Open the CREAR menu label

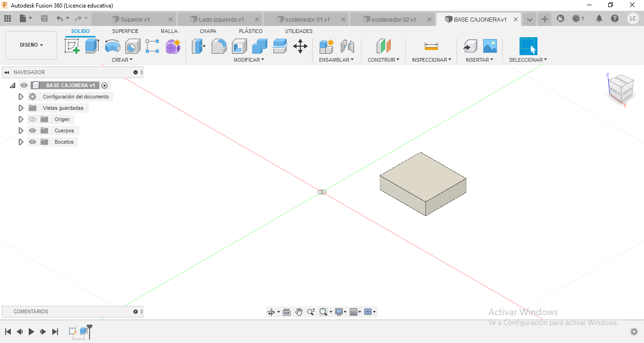click(122, 60)
